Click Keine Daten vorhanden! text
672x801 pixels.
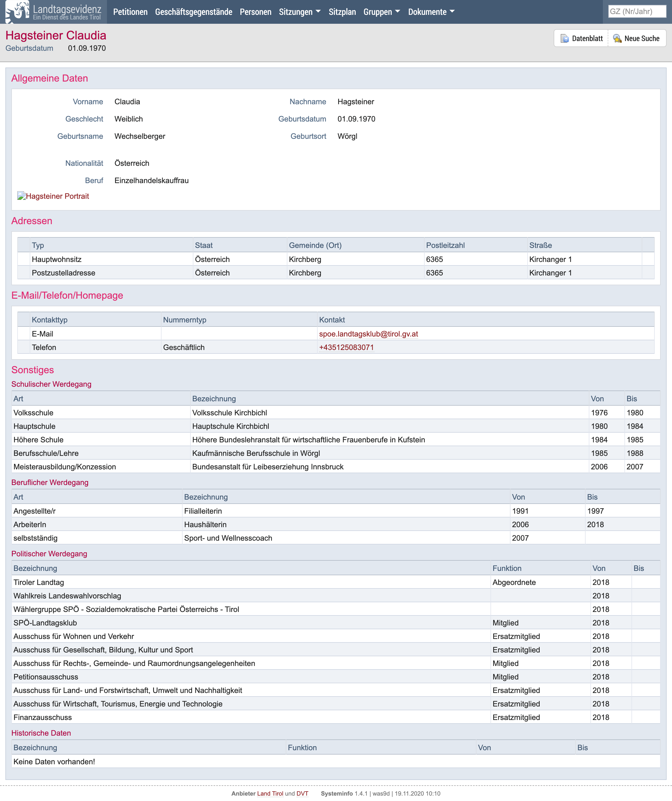pos(54,762)
